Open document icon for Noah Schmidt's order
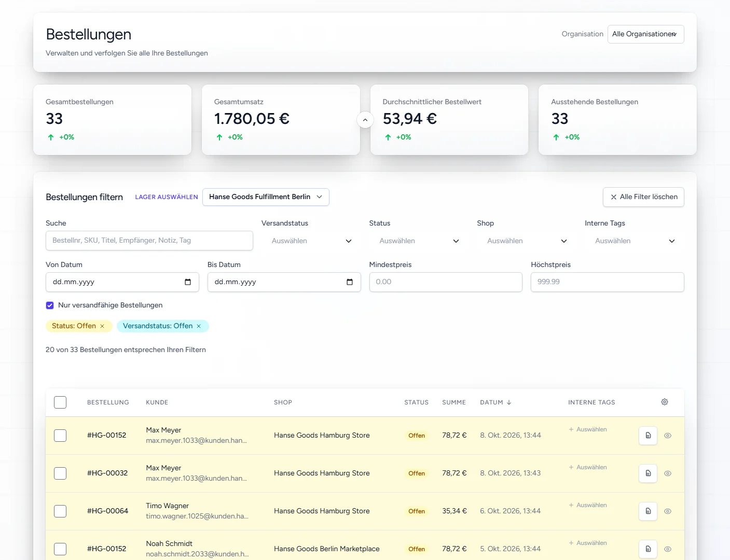The height and width of the screenshot is (560, 730). click(x=648, y=549)
